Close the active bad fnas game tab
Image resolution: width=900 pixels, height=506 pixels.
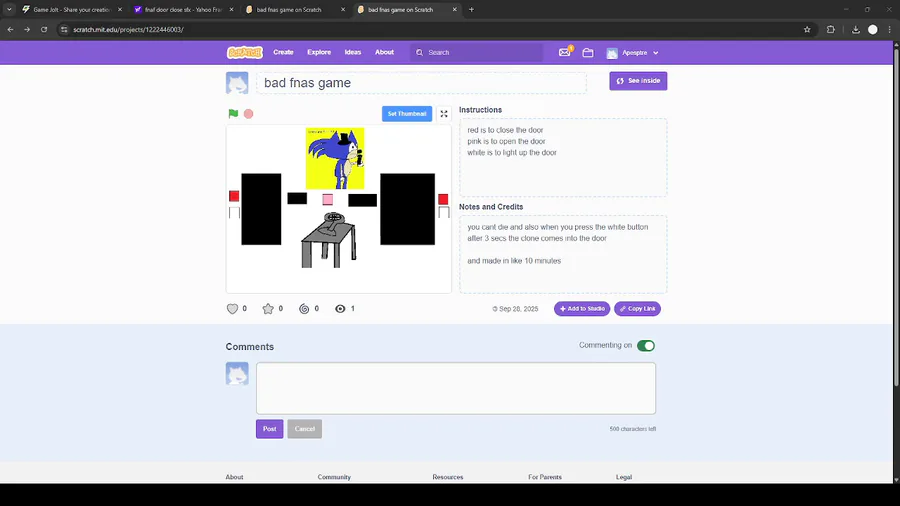pos(455,9)
